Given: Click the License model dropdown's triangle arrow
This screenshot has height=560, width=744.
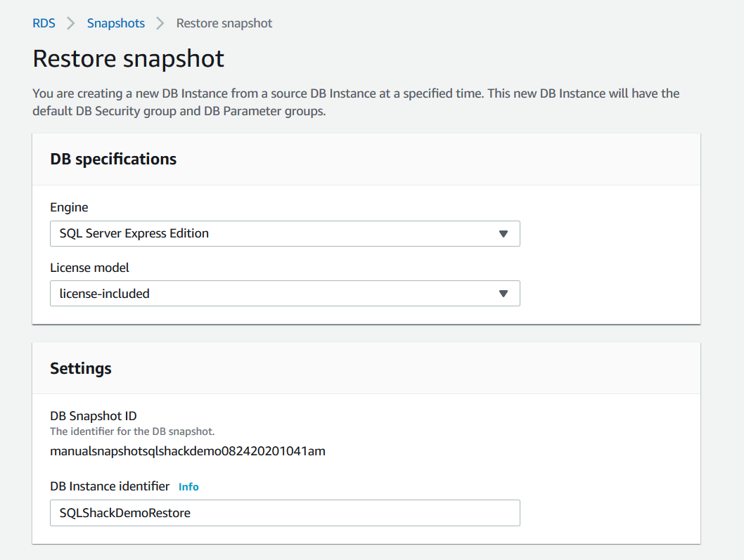Looking at the screenshot, I should 503,294.
